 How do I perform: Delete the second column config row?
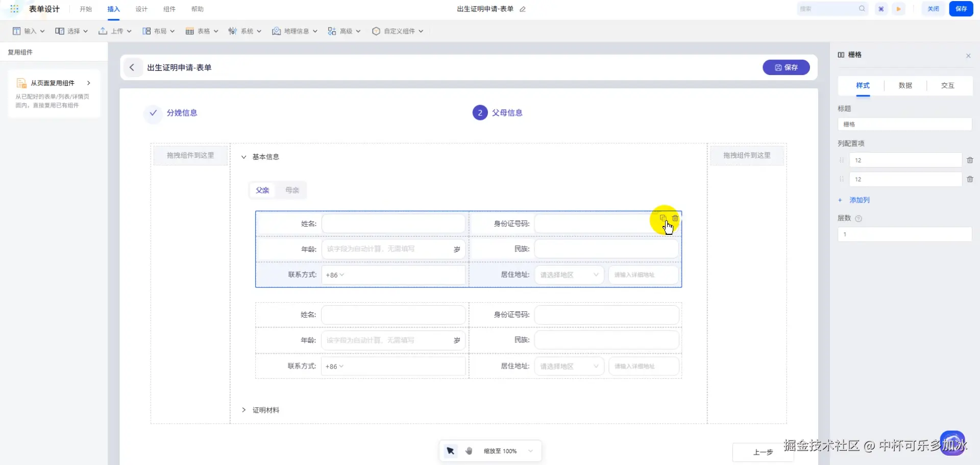[x=970, y=179]
